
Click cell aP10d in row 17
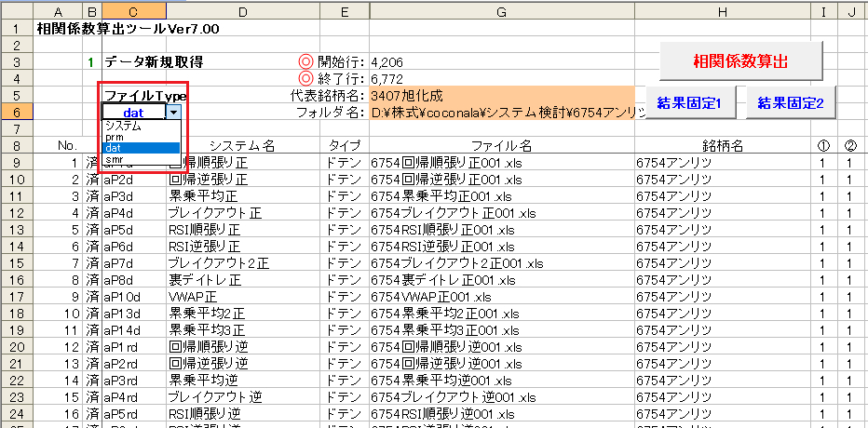[x=134, y=297]
